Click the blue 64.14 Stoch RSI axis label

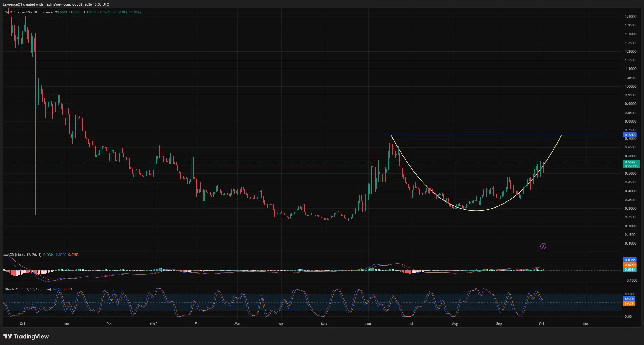(629, 299)
